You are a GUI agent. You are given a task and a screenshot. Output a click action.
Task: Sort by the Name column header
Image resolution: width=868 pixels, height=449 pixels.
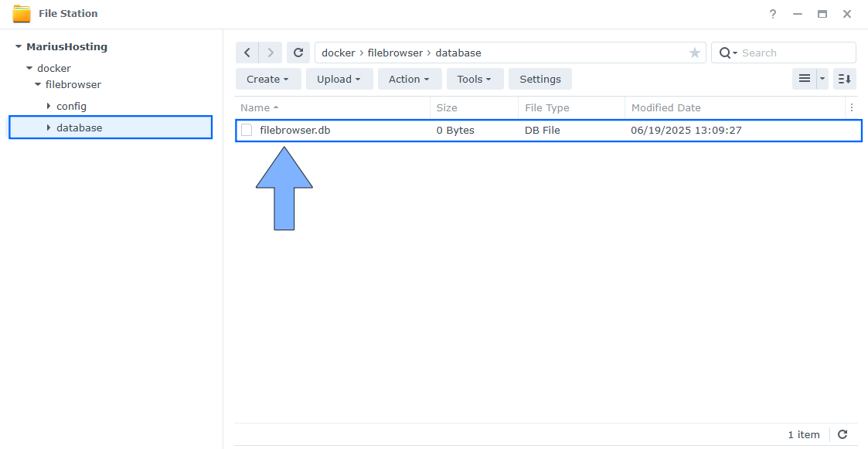coord(332,107)
